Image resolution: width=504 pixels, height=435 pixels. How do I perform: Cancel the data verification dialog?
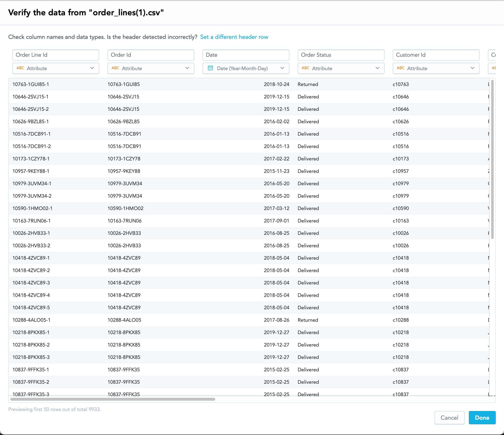click(449, 417)
